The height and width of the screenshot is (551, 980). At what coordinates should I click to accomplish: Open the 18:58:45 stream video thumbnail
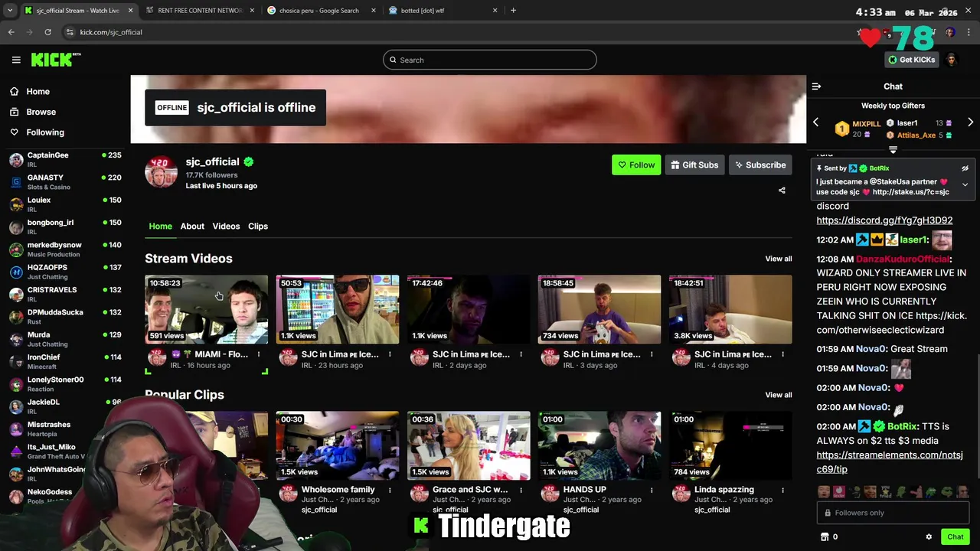[x=599, y=309]
